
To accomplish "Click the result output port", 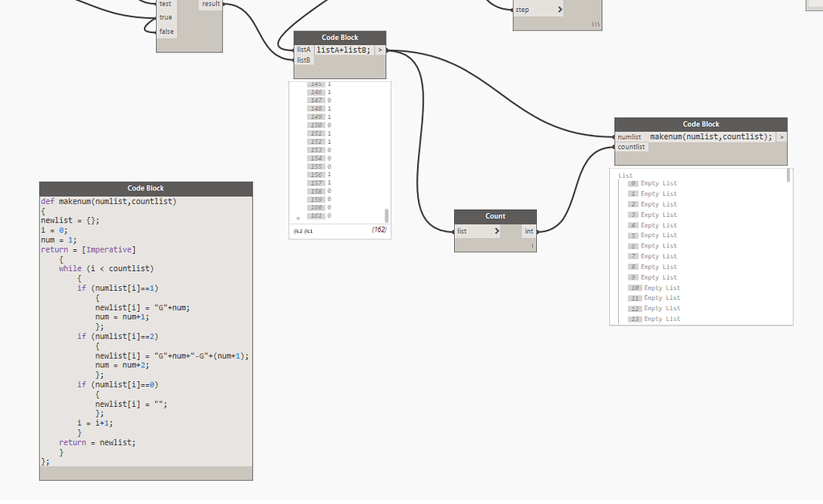I will click(211, 4).
